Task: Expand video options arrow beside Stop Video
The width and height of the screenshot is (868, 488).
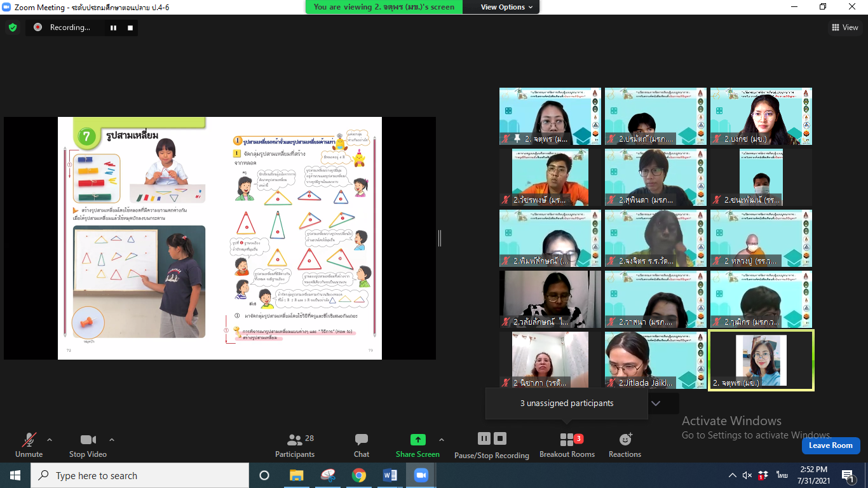Action: click(112, 440)
